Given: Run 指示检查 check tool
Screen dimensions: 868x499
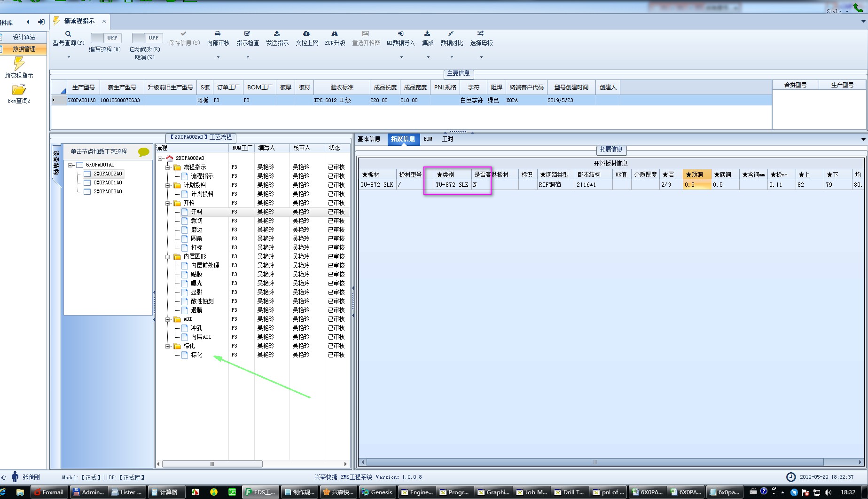Looking at the screenshot, I should pos(247,34).
